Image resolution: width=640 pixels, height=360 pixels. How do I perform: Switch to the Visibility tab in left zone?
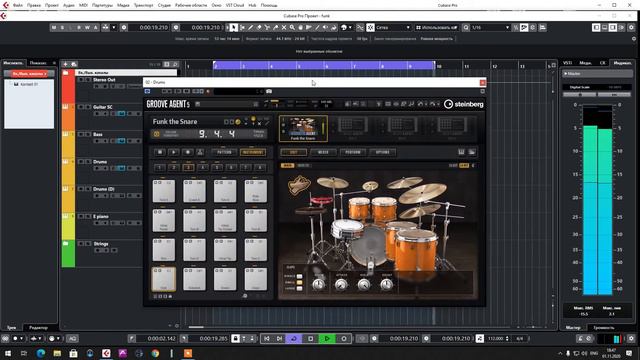[x=38, y=63]
